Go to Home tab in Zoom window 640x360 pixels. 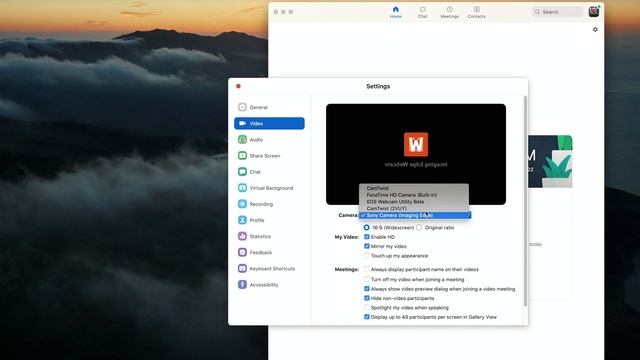click(x=395, y=12)
